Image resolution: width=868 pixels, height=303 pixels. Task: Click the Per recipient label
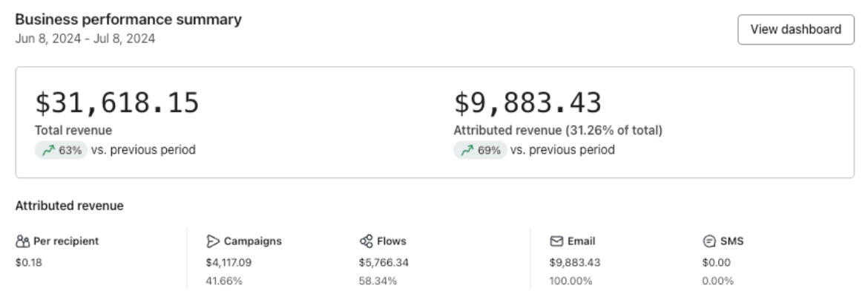(x=65, y=241)
